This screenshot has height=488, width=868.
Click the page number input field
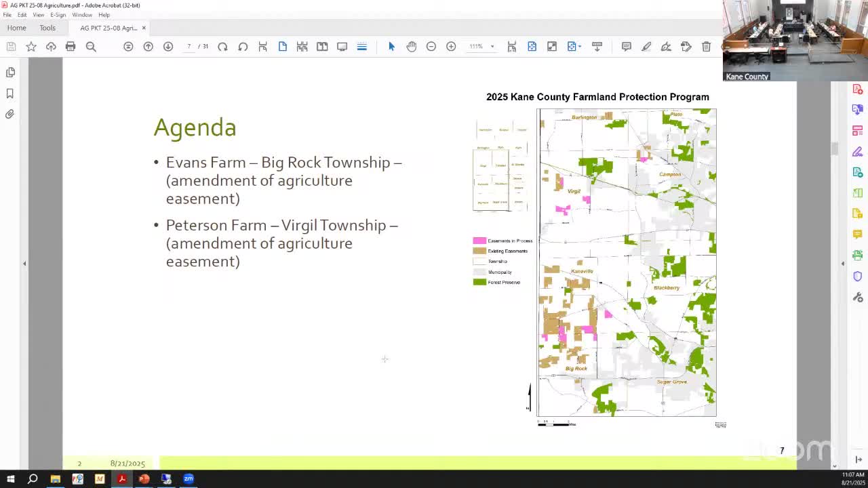click(x=189, y=46)
